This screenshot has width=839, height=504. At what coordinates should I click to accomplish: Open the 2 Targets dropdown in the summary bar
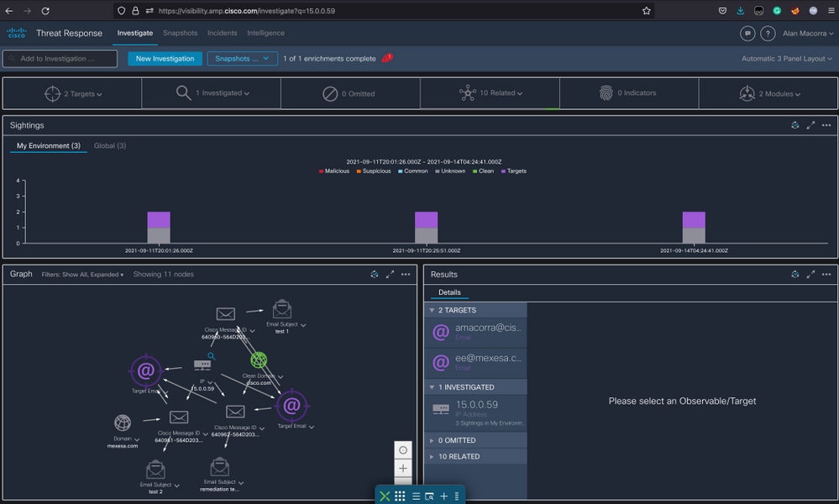tap(73, 93)
